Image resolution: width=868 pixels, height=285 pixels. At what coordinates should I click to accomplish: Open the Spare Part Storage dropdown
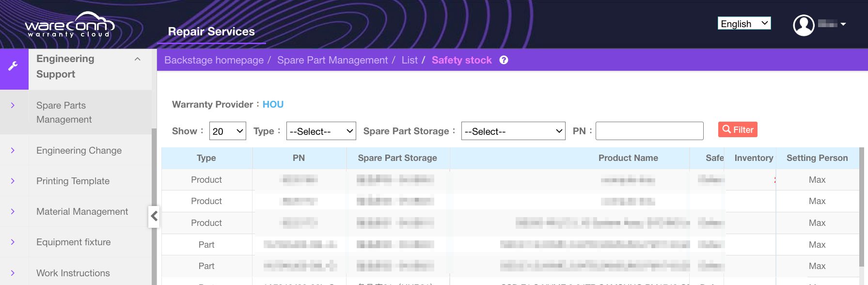[513, 131]
